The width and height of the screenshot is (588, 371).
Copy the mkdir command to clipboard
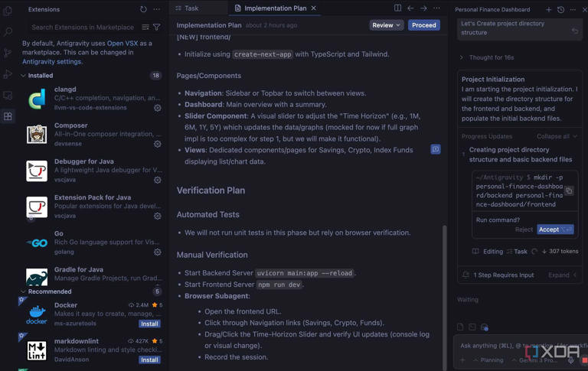569,191
